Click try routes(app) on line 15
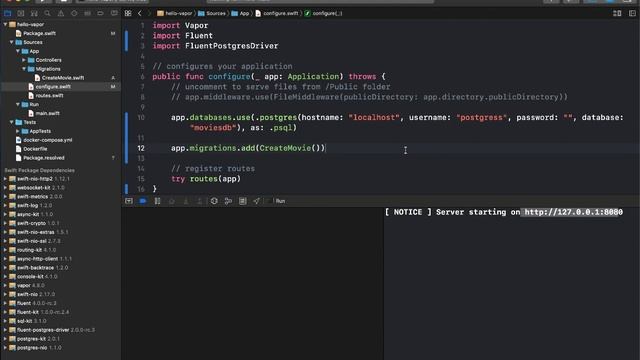The width and height of the screenshot is (640, 360). [x=206, y=179]
